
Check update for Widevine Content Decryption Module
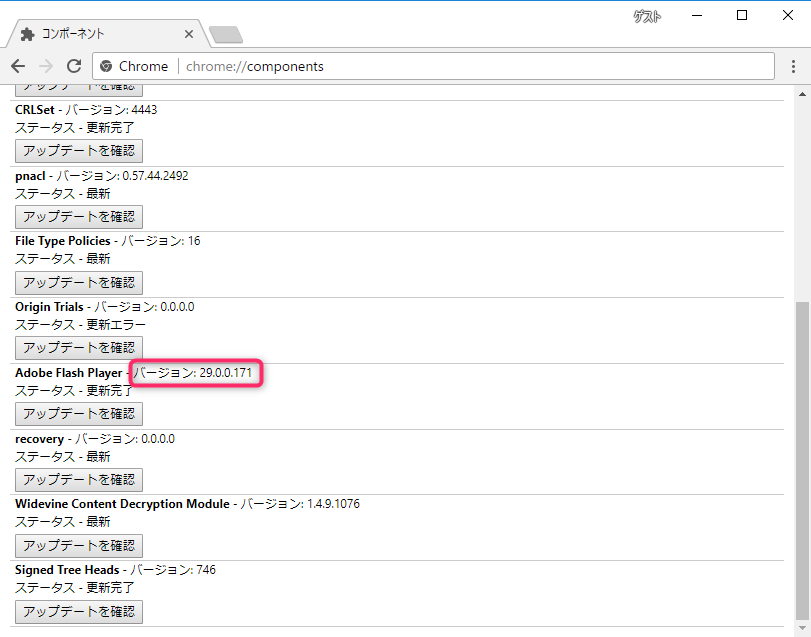click(79, 546)
